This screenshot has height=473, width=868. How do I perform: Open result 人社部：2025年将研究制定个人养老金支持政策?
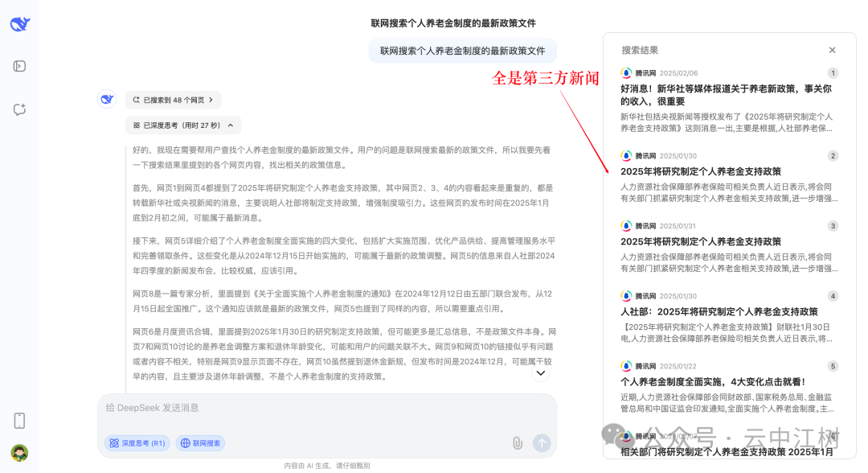tap(719, 312)
